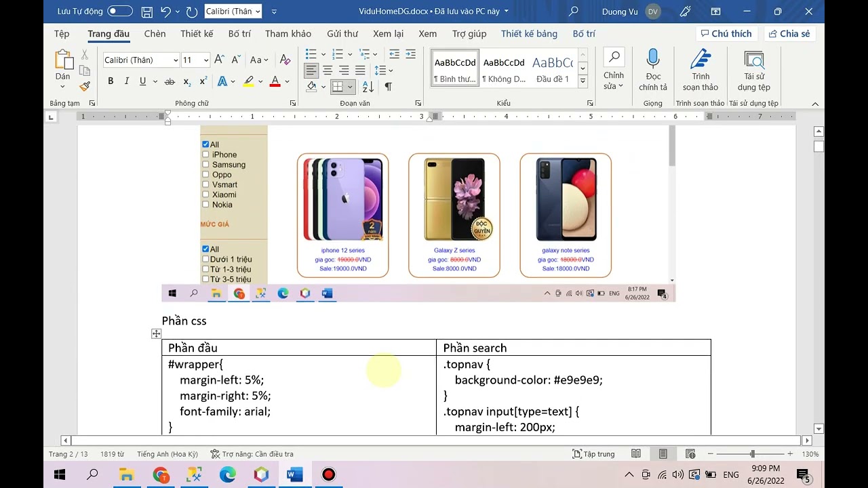
Task: Click the Undo arrow icon
Action: pos(166,12)
